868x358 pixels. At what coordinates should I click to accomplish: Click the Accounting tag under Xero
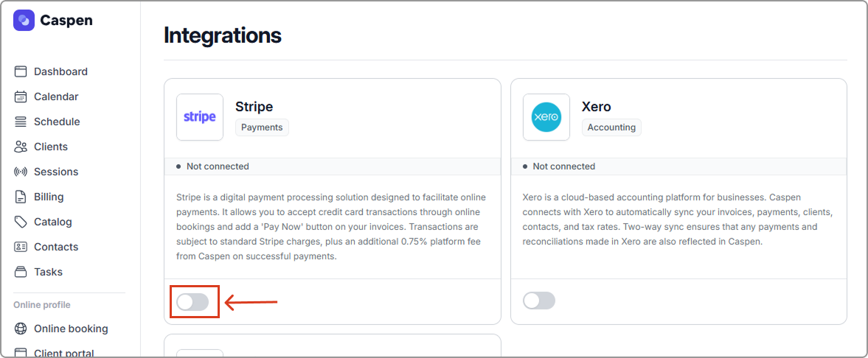(x=611, y=127)
